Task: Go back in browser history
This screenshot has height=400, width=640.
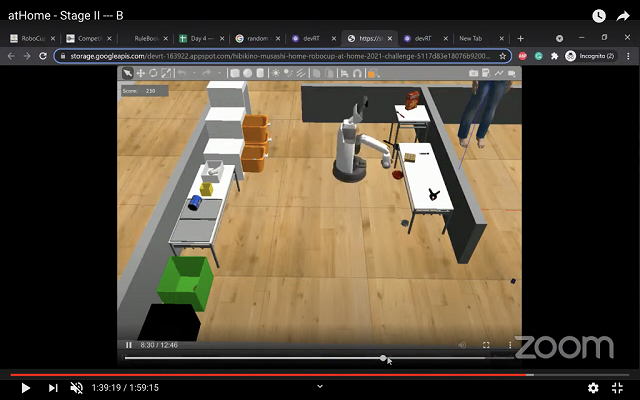Action: (11, 56)
